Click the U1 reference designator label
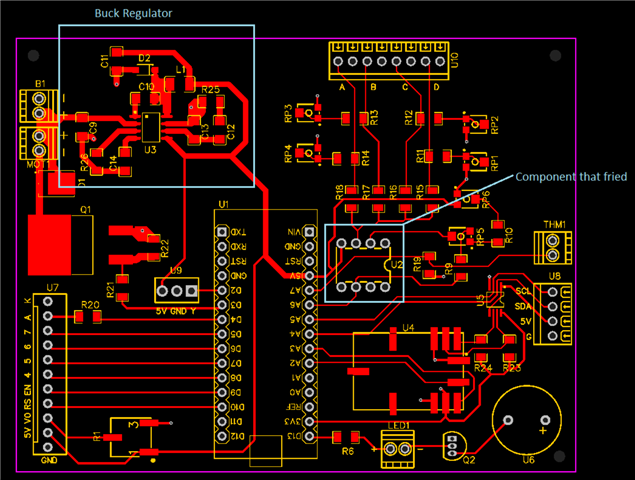635x480 pixels. tap(223, 204)
